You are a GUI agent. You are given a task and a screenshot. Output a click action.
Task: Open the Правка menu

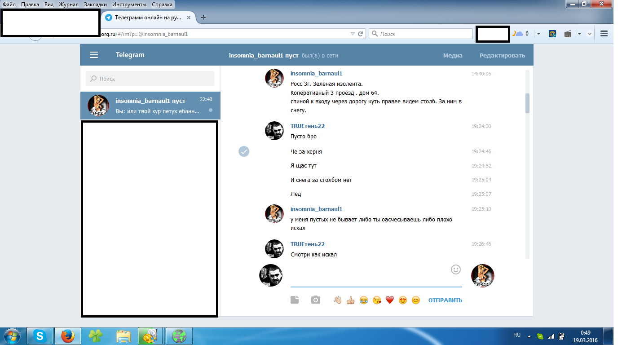pyautogui.click(x=30, y=4)
